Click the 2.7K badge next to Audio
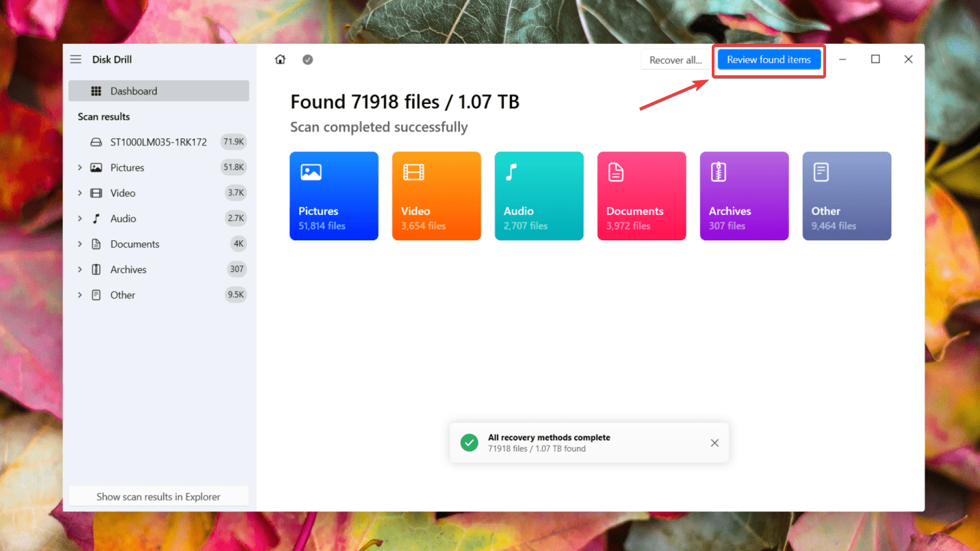980x551 pixels. (x=235, y=218)
